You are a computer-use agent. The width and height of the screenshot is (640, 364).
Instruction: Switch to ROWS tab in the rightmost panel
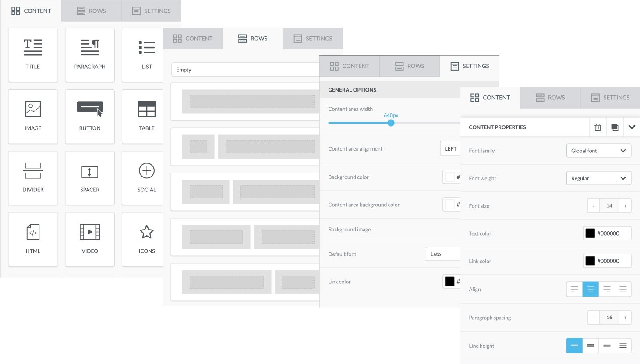tap(550, 98)
